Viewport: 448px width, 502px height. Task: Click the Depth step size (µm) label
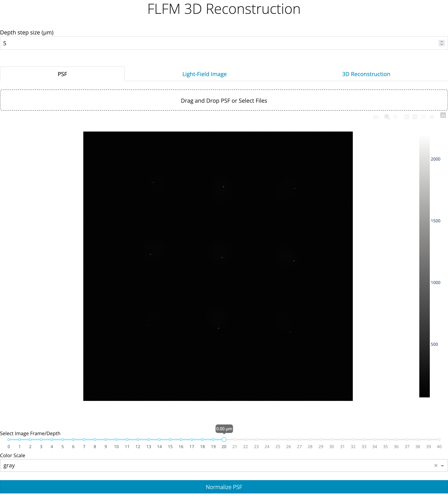point(27,33)
